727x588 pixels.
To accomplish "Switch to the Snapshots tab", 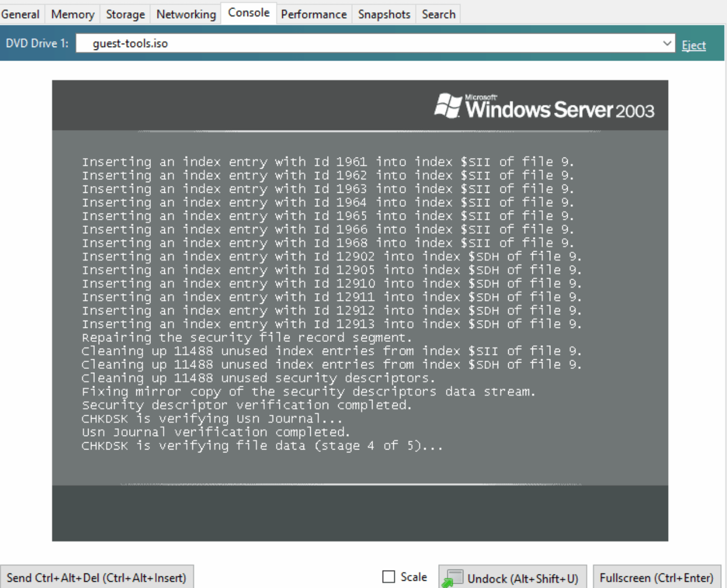I will (383, 13).
